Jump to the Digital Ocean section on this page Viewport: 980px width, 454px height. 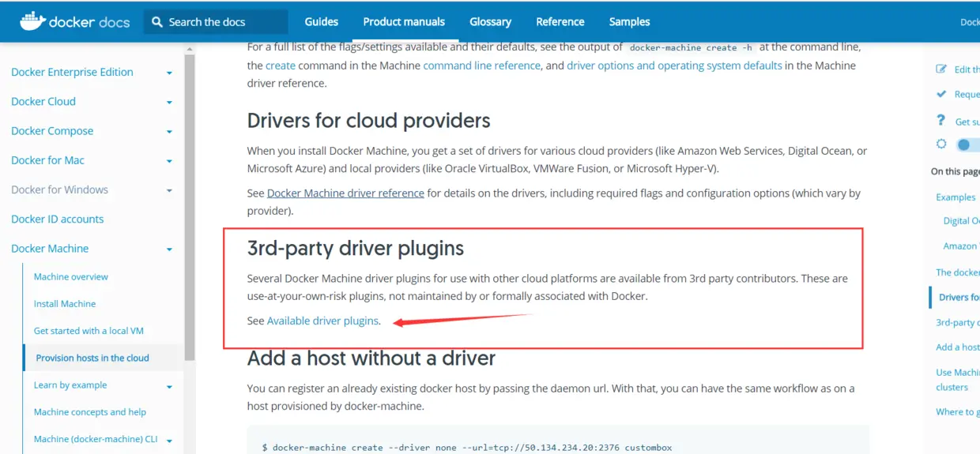pyautogui.click(x=961, y=221)
